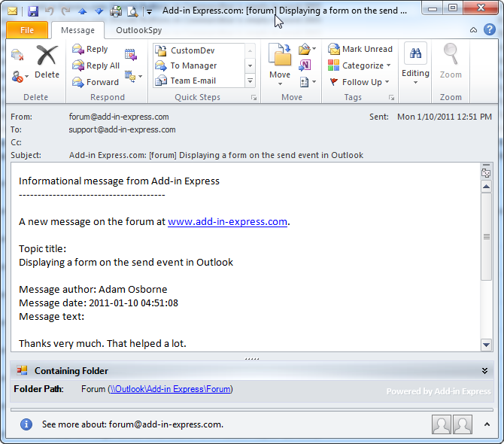Open the \\Outlook\Add-in Express\Forum folder link

(x=170, y=389)
